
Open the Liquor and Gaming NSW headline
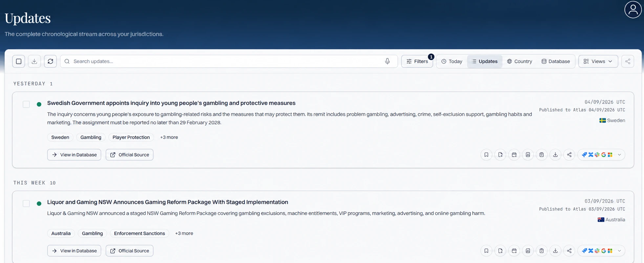(x=168, y=202)
